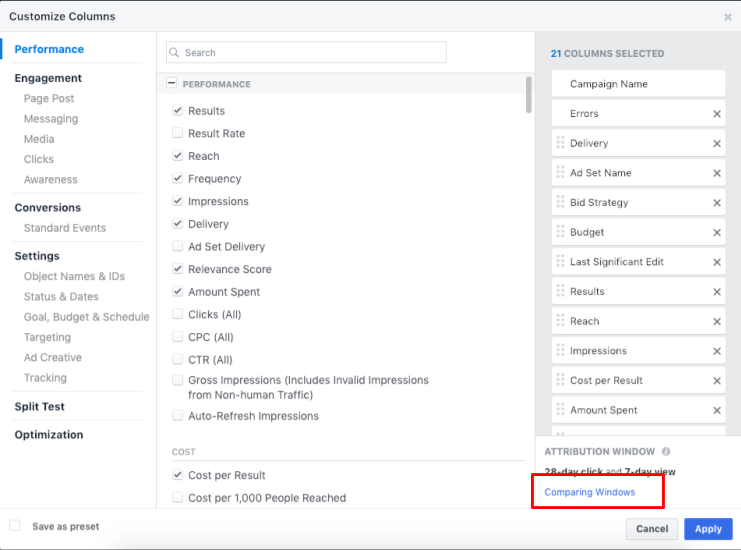Open the Awareness subcategory
The image size is (741, 550).
[x=51, y=180]
